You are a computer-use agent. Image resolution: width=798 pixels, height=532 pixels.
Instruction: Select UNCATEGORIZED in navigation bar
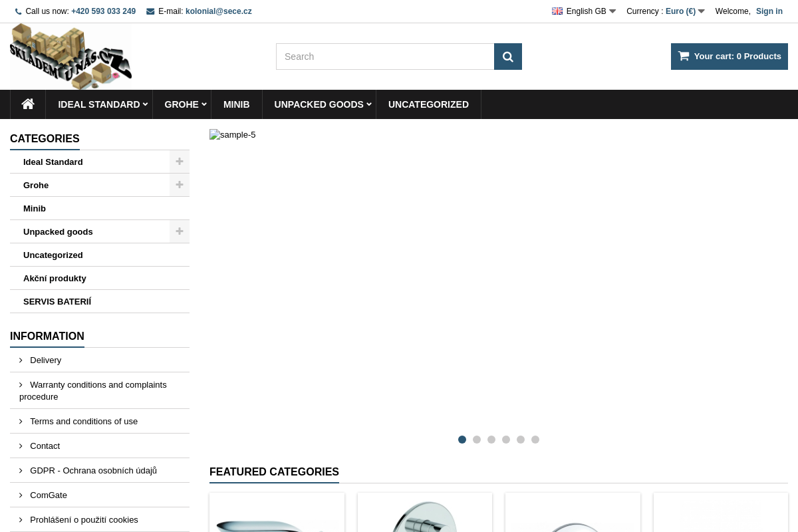tap(428, 104)
